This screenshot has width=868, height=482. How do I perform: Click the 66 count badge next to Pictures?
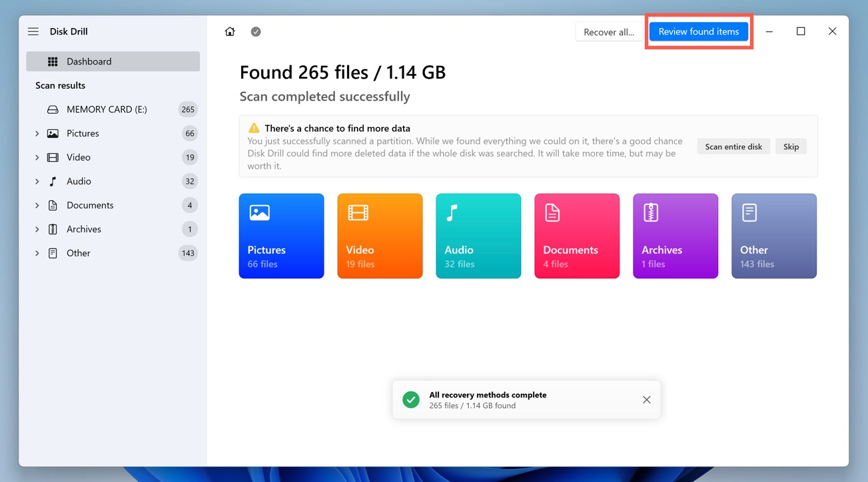[190, 133]
